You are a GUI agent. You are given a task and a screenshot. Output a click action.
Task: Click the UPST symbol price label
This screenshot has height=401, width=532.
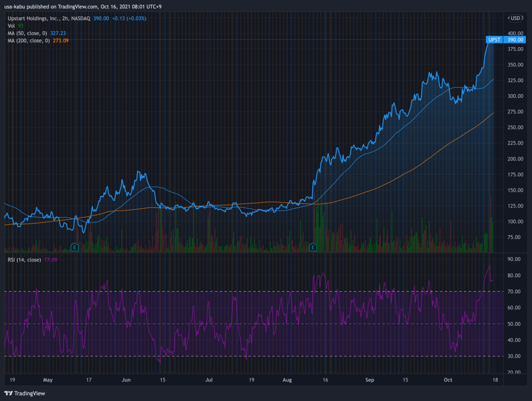[494, 40]
